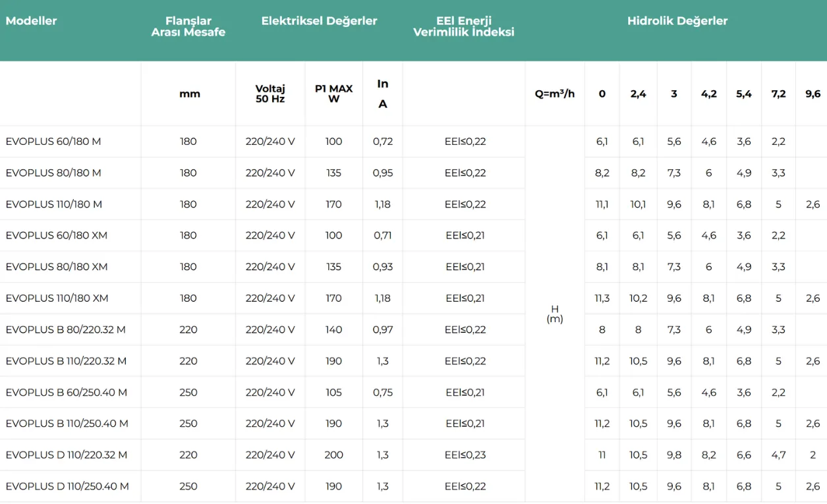
Task: Click the 10,2 value in EVOPLUS 110/180 XM row
Action: [x=639, y=298]
